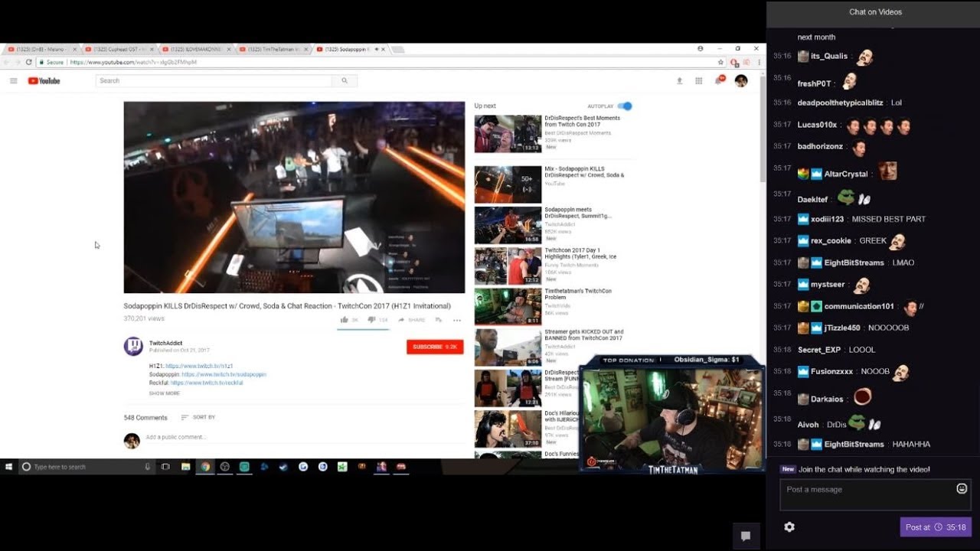Click the Chrome icon on the taskbar
The image size is (980, 551).
pos(205,466)
